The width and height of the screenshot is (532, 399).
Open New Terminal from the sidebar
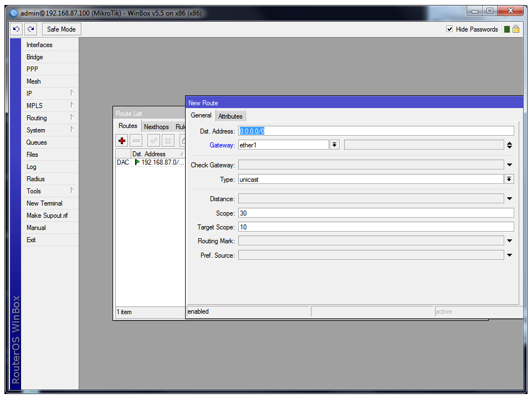click(44, 203)
